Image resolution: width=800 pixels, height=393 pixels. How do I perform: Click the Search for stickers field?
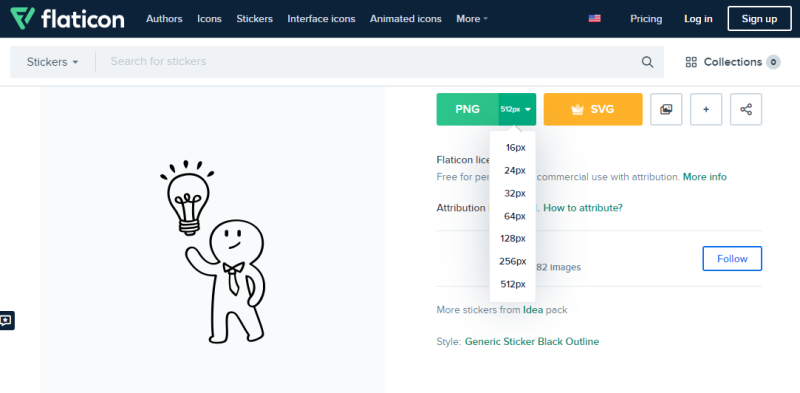coord(367,62)
